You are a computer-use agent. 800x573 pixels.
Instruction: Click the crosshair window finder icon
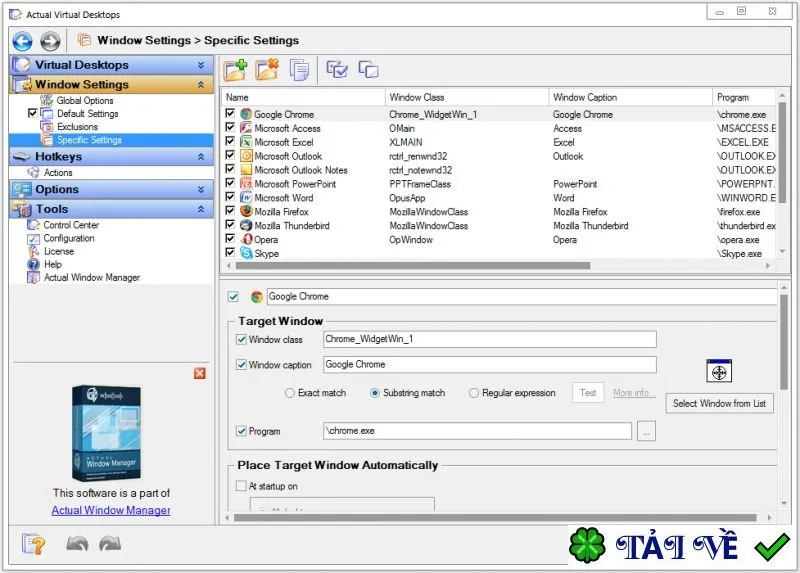[x=719, y=371]
